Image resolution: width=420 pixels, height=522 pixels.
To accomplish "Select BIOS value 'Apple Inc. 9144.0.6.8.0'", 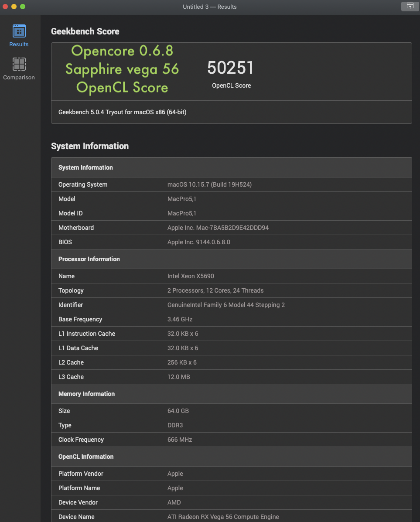I will pyautogui.click(x=198, y=242).
